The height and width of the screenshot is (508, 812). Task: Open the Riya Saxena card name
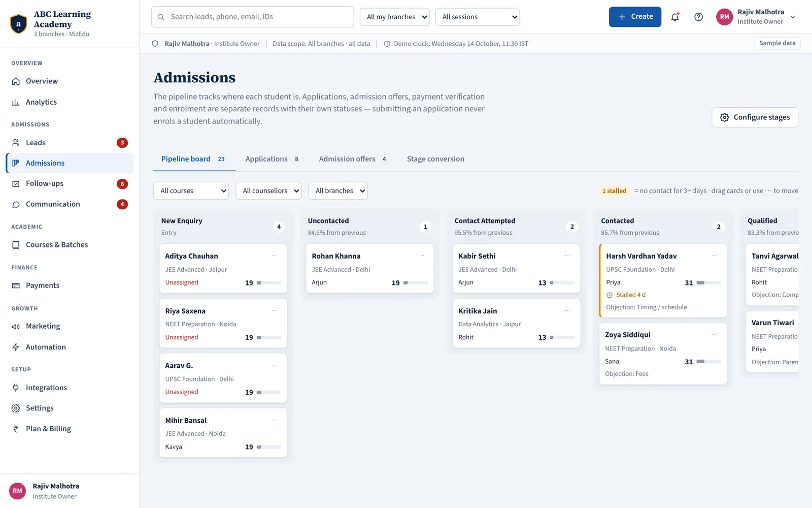click(x=185, y=311)
